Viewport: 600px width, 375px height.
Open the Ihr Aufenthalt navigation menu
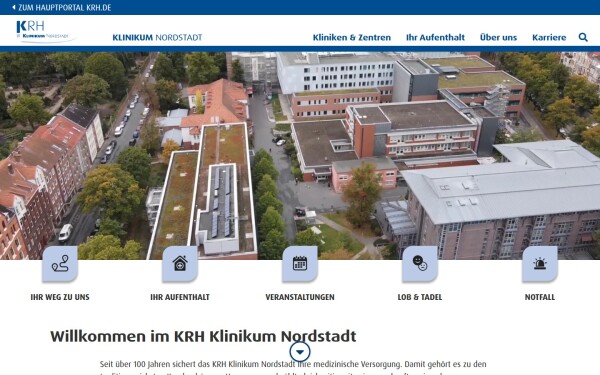(x=435, y=38)
